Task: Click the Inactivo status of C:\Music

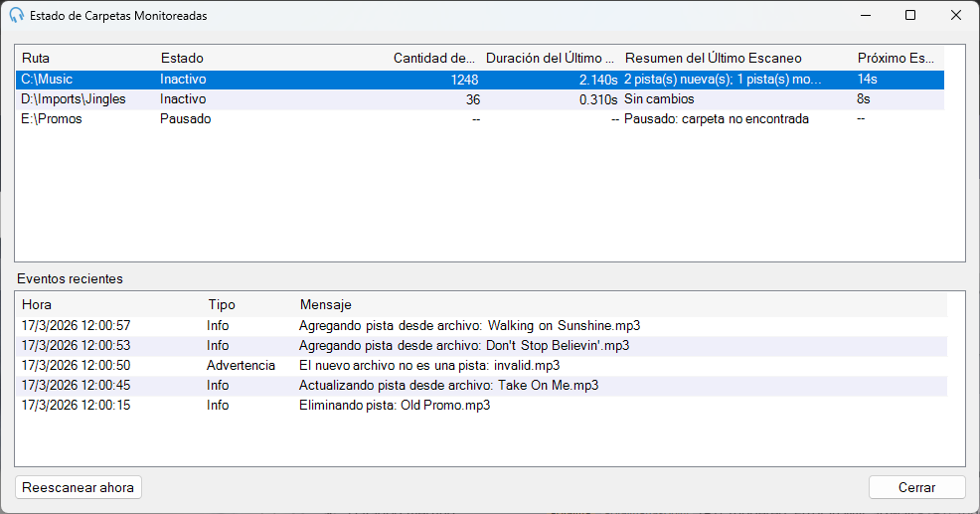Action: click(183, 80)
